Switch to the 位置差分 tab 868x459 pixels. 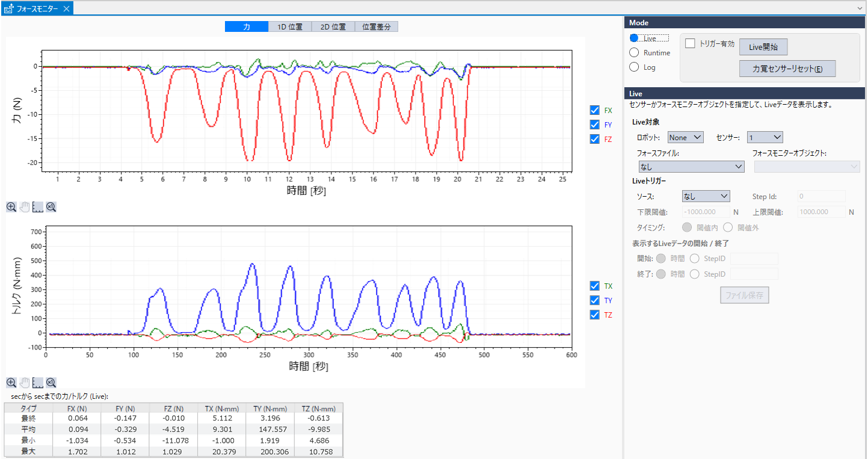coord(377,26)
